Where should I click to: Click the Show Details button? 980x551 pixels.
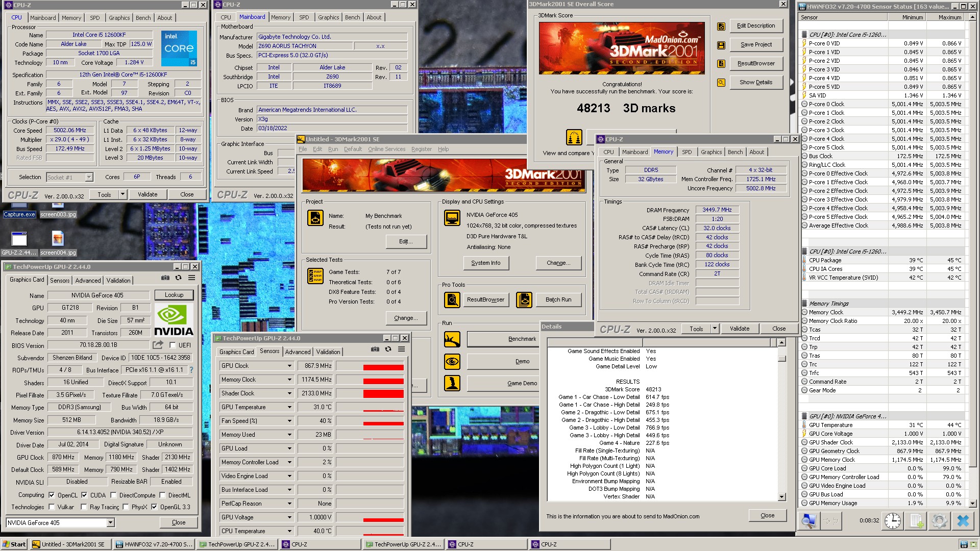point(756,83)
